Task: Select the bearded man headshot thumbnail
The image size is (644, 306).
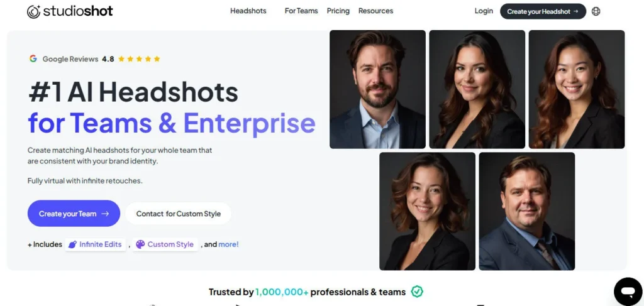Action: click(377, 89)
